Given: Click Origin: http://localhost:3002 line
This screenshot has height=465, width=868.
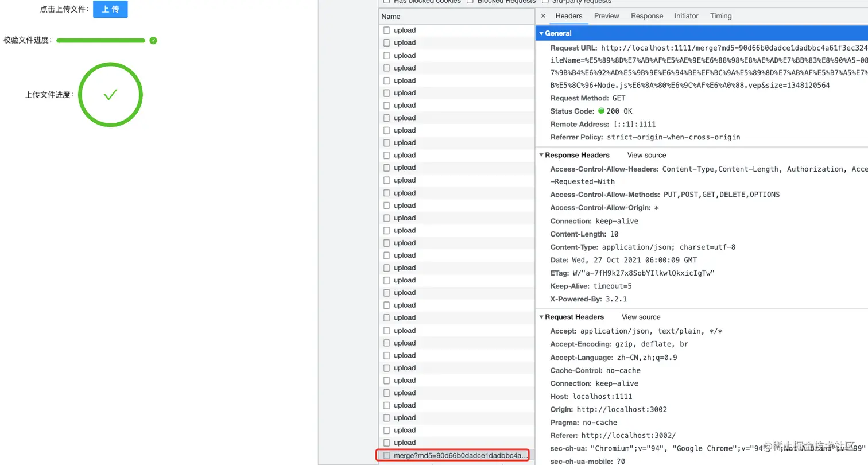Looking at the screenshot, I should (x=609, y=409).
